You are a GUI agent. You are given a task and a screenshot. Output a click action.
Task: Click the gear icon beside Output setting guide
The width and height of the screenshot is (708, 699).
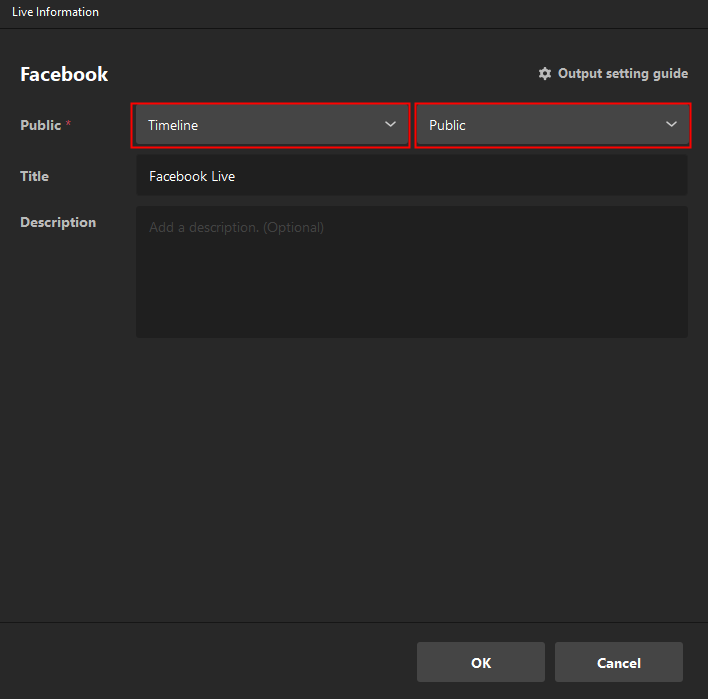(x=545, y=74)
